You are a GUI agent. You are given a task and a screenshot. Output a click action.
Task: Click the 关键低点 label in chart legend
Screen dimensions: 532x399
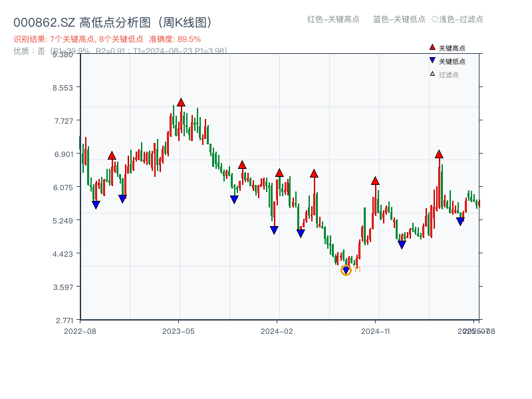pyautogui.click(x=452, y=61)
